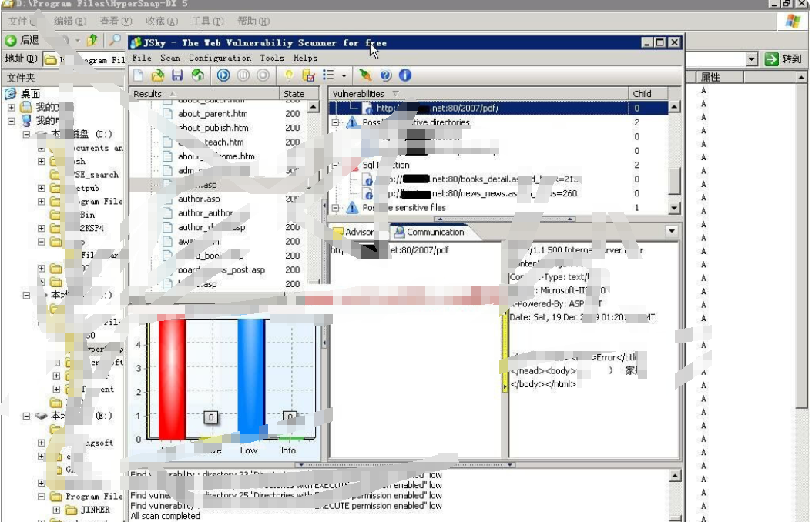
Task: Click the red bar in the chart
Action: (x=172, y=378)
